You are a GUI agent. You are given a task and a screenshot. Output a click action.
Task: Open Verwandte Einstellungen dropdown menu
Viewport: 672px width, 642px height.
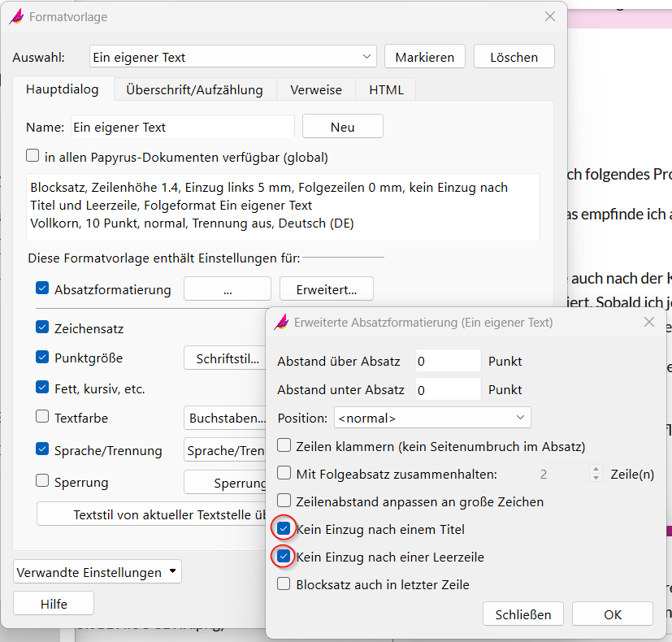pos(98,572)
